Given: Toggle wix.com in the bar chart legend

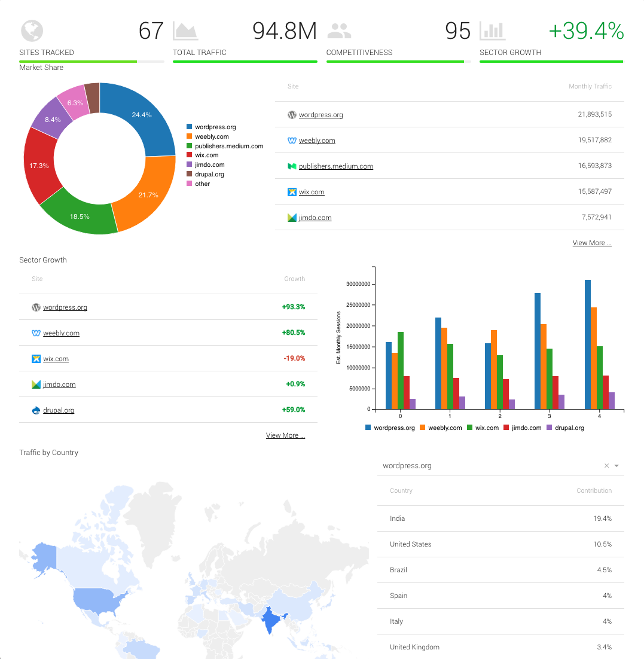Looking at the screenshot, I should pyautogui.click(x=483, y=428).
